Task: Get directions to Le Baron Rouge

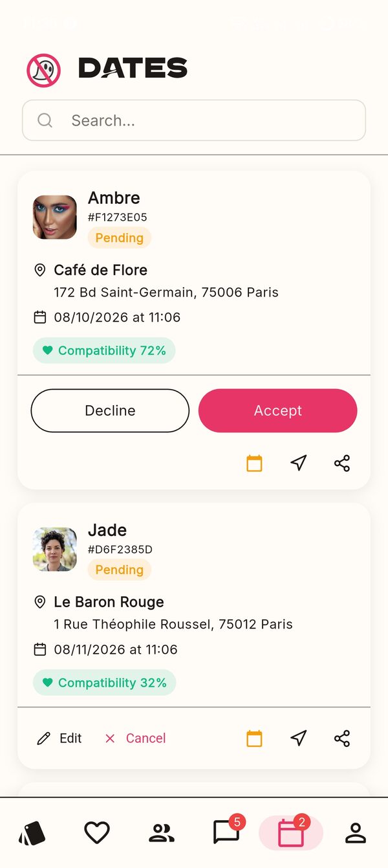Action: 298,739
